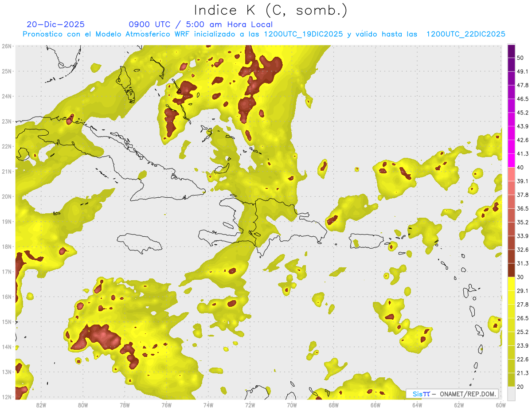Click the legend value "47.8"
Screen dimensions: 532x411
point(523,85)
